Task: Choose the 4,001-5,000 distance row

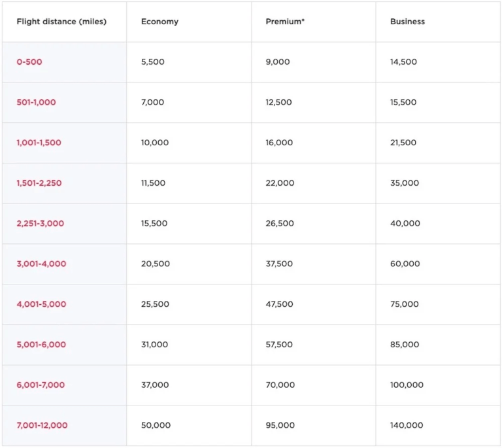Action: 41,304
